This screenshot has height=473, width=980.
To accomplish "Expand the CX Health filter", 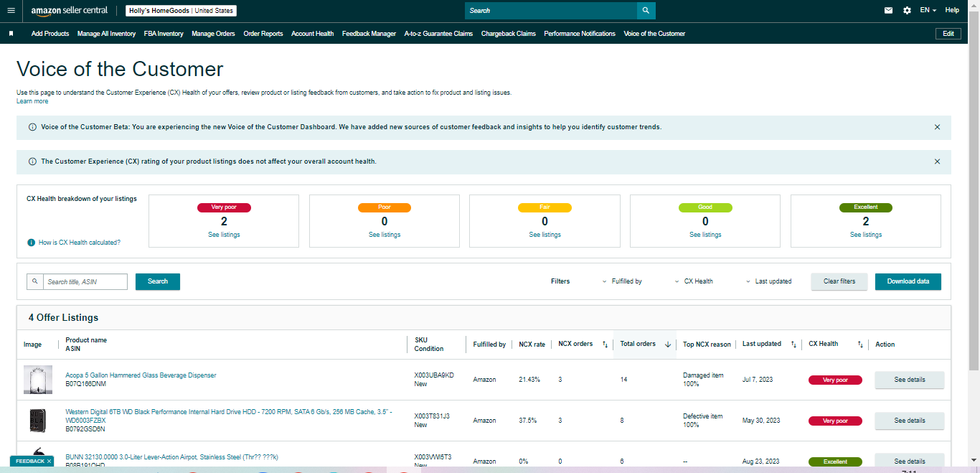I will 694,281.
